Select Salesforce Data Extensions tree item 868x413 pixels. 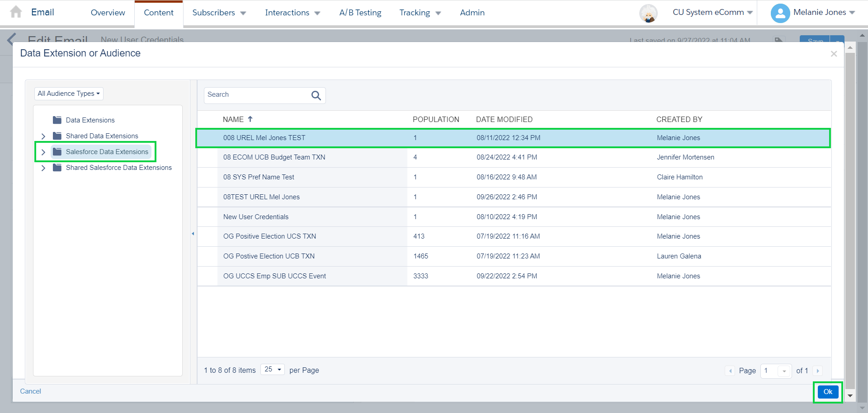107,152
